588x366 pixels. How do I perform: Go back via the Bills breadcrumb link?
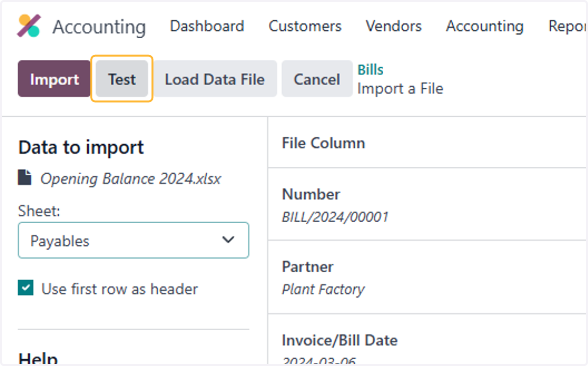pos(370,70)
